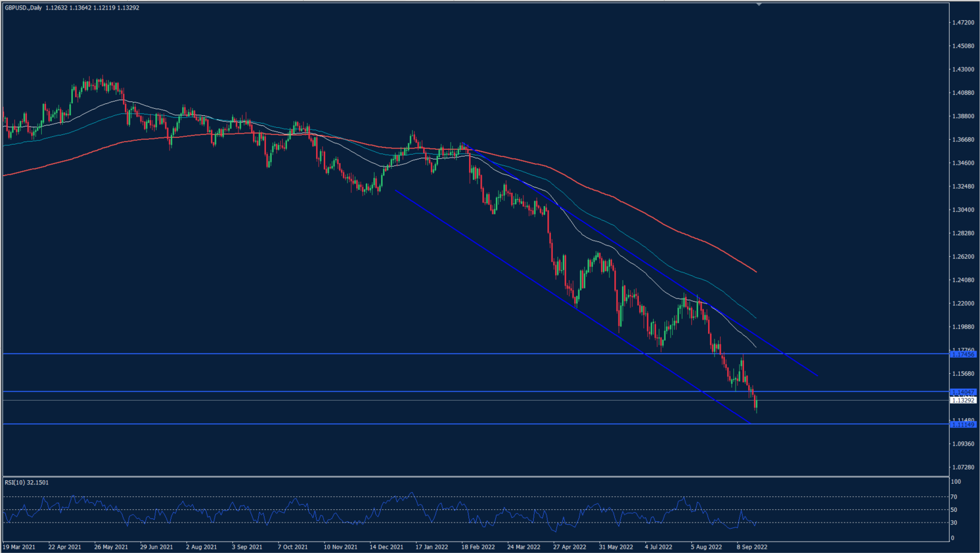Click the 1.47200 price scale label
Screen dimensions: 980x553
pos(963,23)
